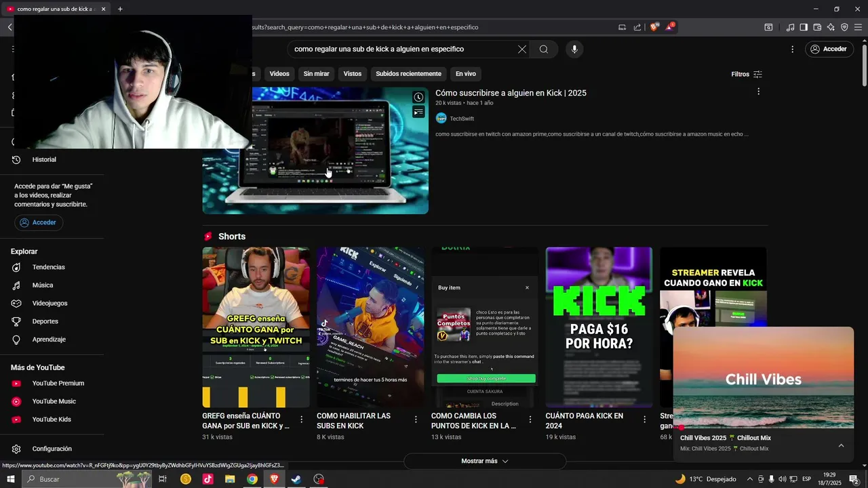Click the share page icon in address bar
The width and height of the screenshot is (868, 488).
click(637, 27)
